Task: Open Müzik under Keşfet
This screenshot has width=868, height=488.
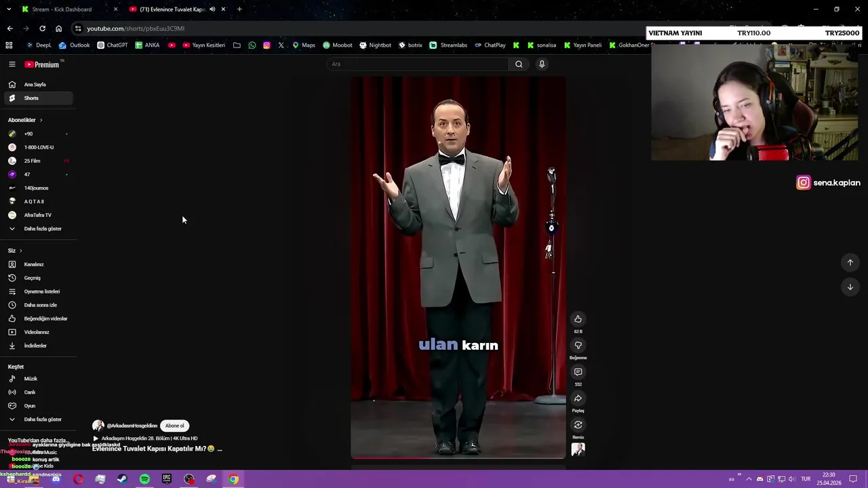Action: (x=37, y=379)
